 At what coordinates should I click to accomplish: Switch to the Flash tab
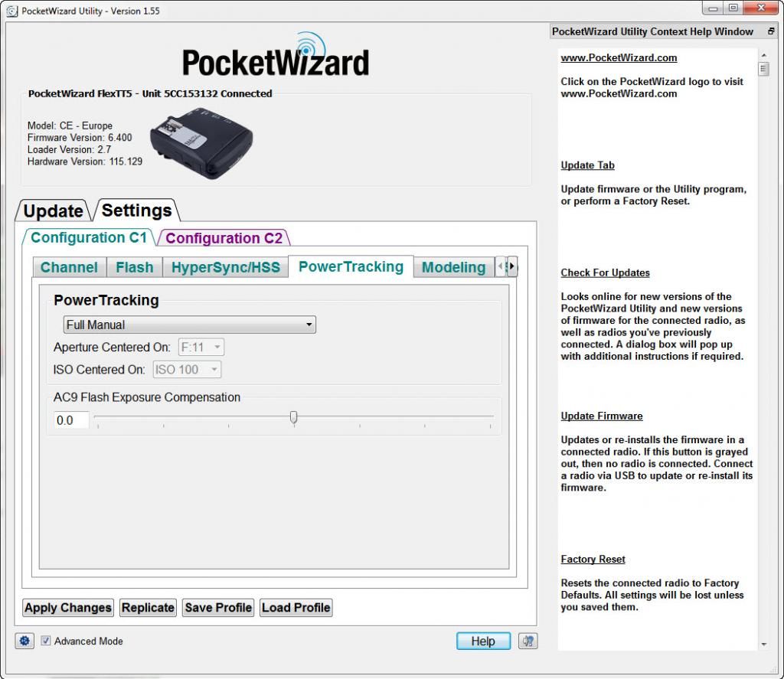(x=135, y=267)
